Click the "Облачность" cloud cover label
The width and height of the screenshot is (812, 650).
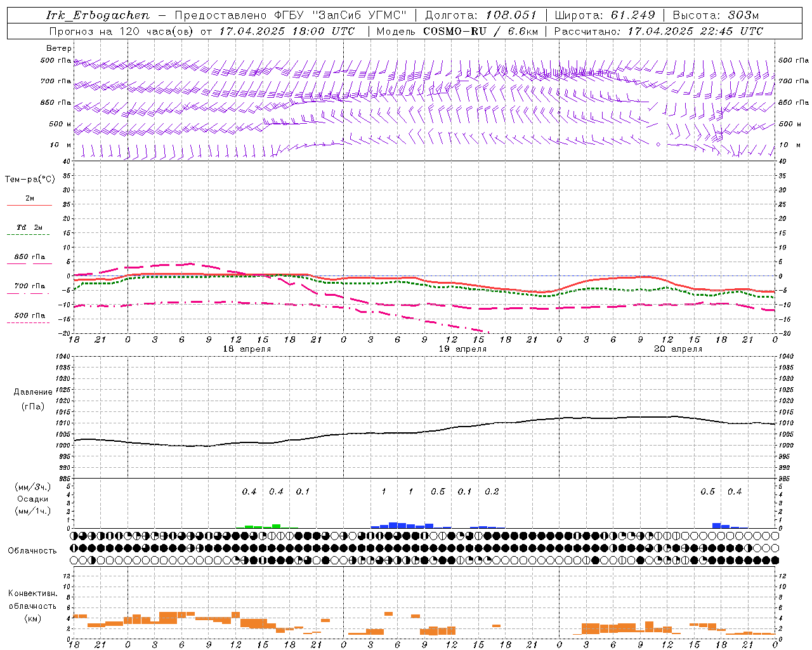point(32,550)
